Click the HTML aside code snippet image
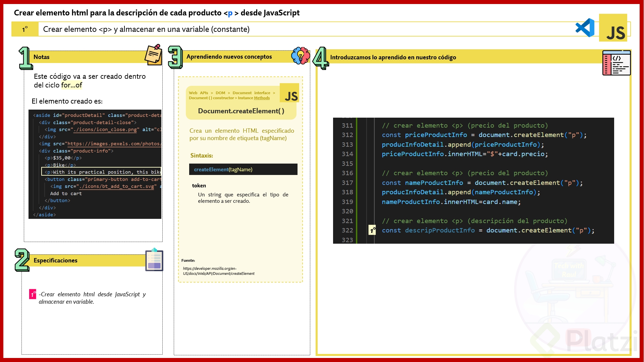Screen dimensions: 644x362 pos(95,164)
